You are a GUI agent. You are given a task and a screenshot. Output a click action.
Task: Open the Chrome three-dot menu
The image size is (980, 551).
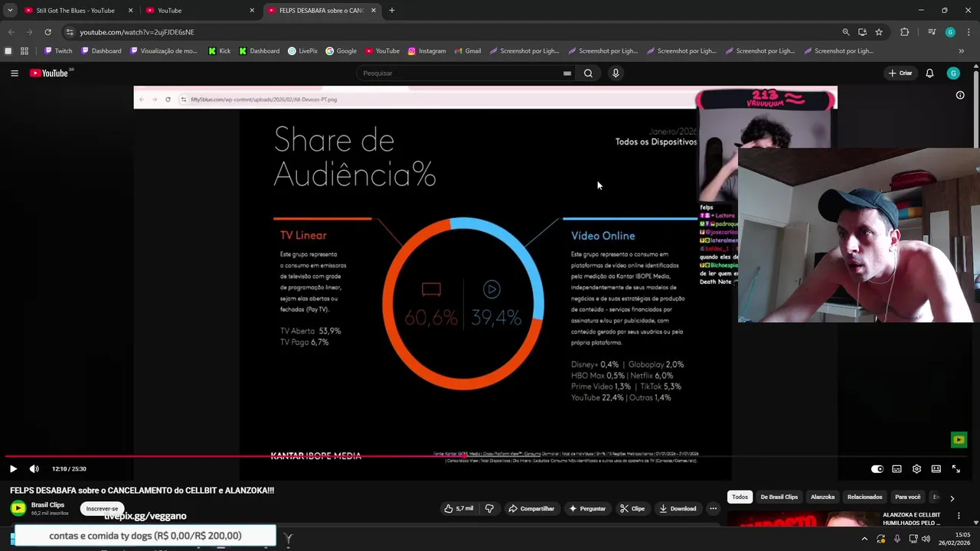(969, 32)
